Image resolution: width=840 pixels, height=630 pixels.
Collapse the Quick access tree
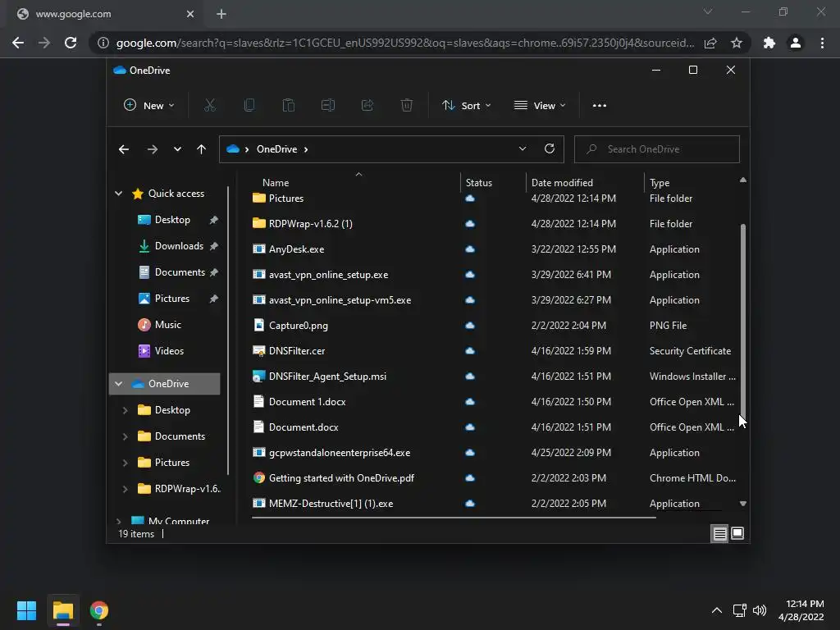tap(118, 194)
